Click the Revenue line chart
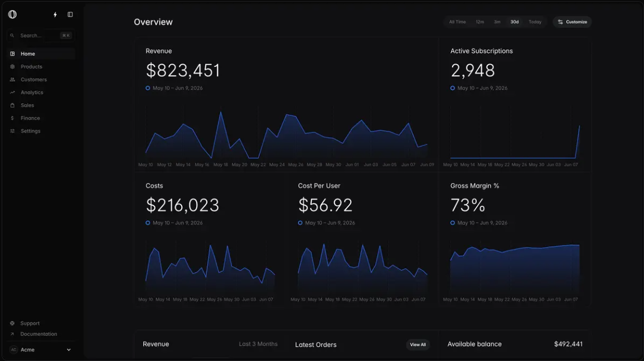Image resolution: width=644 pixels, height=361 pixels. click(x=286, y=135)
